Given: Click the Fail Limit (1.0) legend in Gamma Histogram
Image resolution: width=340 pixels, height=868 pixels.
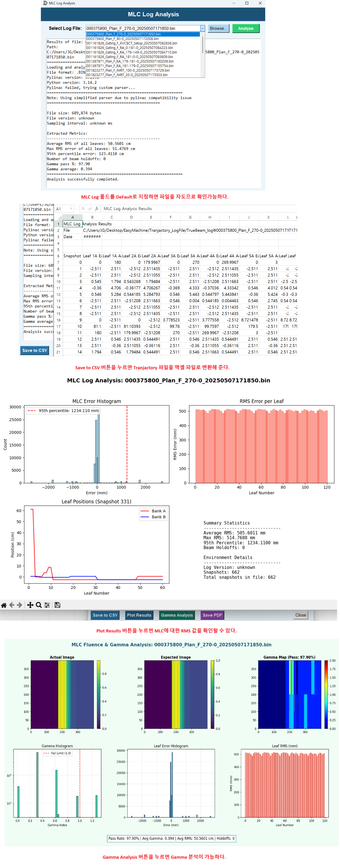Looking at the screenshot, I should (x=57, y=753).
